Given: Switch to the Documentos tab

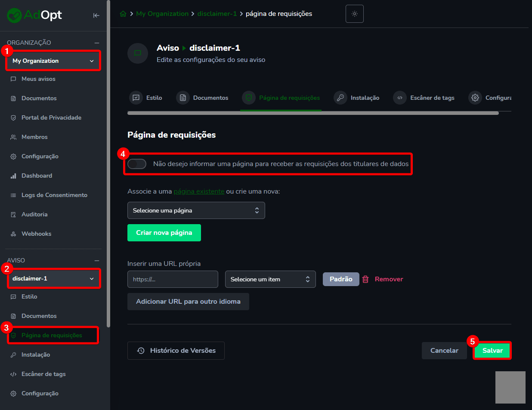Looking at the screenshot, I should click(202, 98).
